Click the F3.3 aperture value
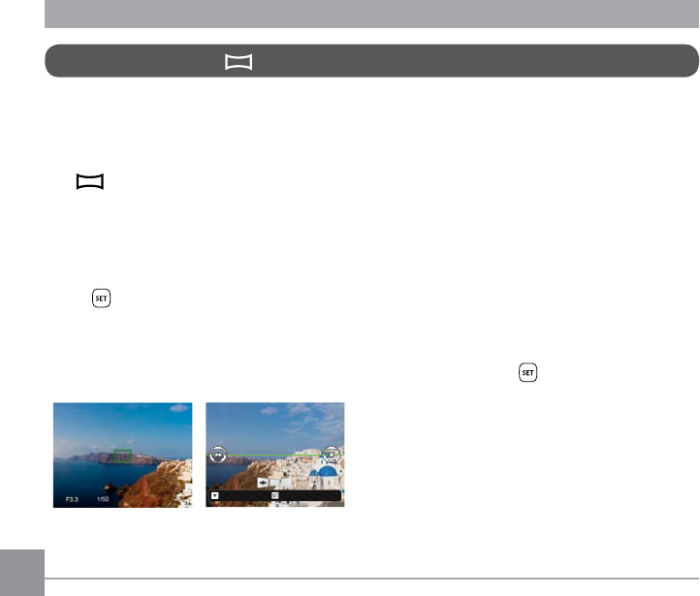This screenshot has height=596, width=700. [x=72, y=499]
